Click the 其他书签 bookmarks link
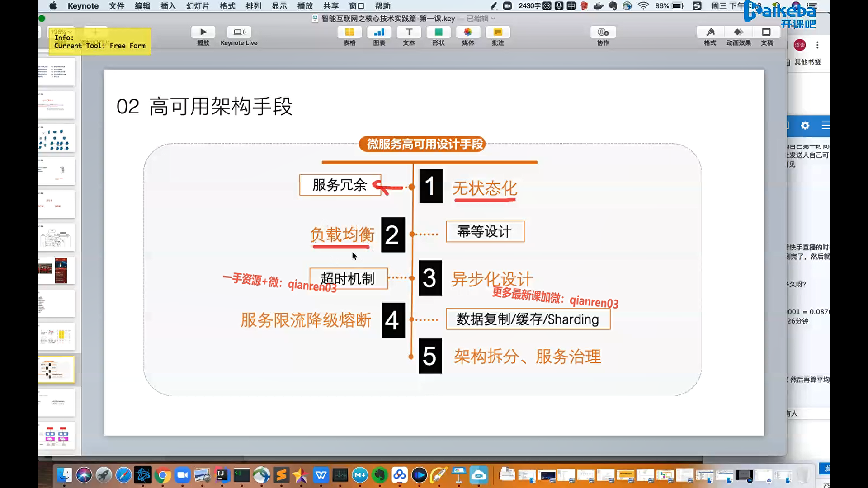This screenshot has height=488, width=868. coord(807,62)
